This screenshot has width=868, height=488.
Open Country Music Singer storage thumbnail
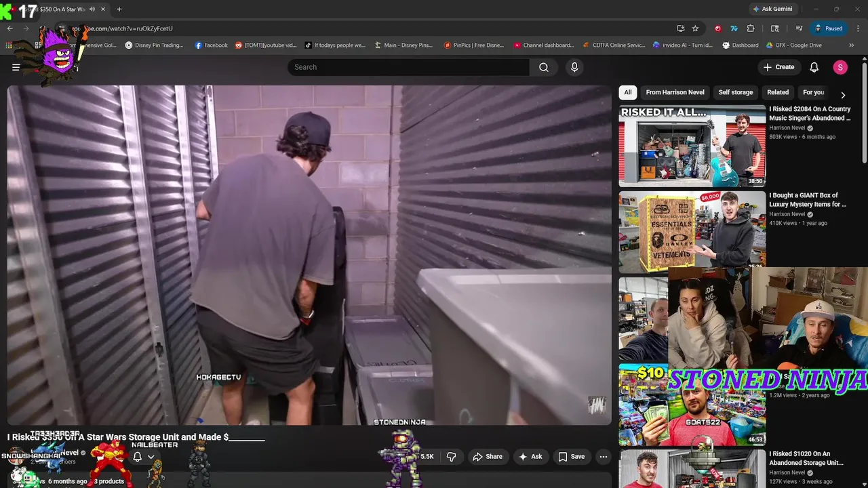click(692, 146)
